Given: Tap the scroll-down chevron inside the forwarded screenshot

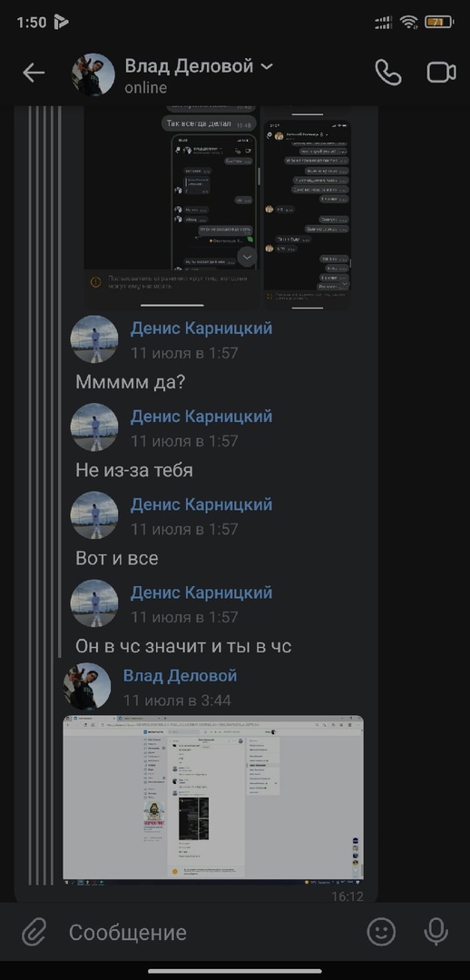Looking at the screenshot, I should click(x=247, y=257).
